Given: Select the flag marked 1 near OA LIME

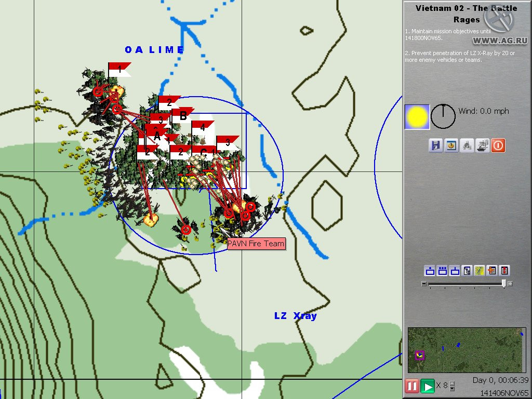Looking at the screenshot, I should pyautogui.click(x=119, y=70).
